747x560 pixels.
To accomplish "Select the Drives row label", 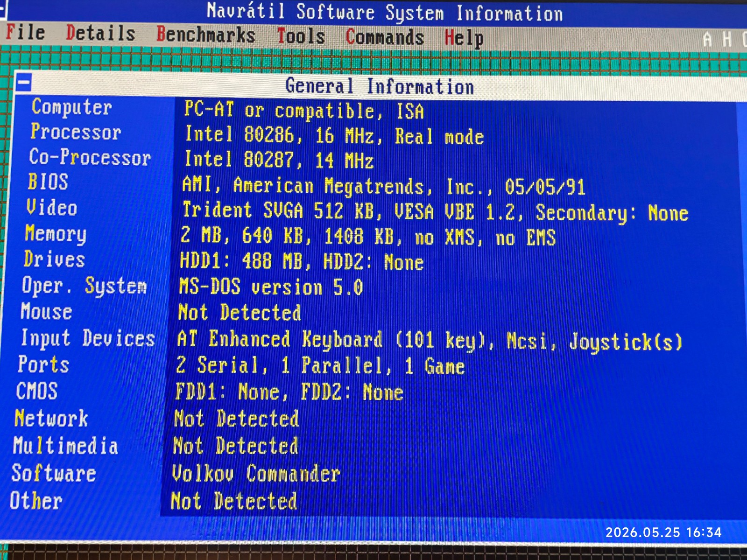I will click(x=55, y=259).
